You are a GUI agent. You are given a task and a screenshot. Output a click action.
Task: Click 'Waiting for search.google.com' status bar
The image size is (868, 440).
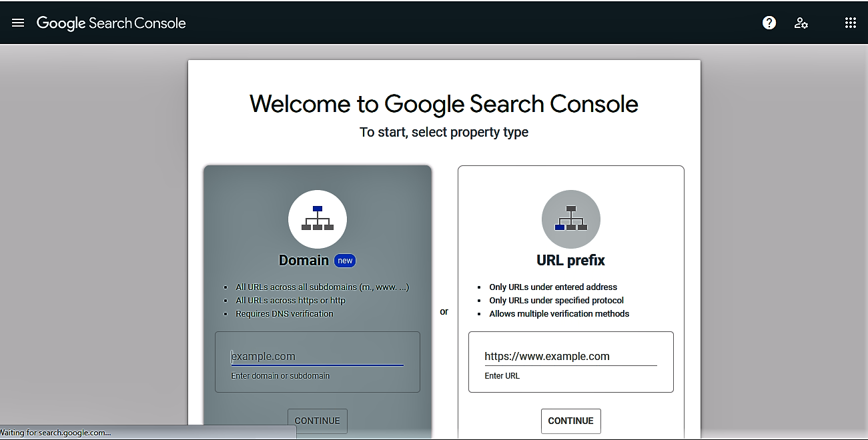click(x=148, y=433)
